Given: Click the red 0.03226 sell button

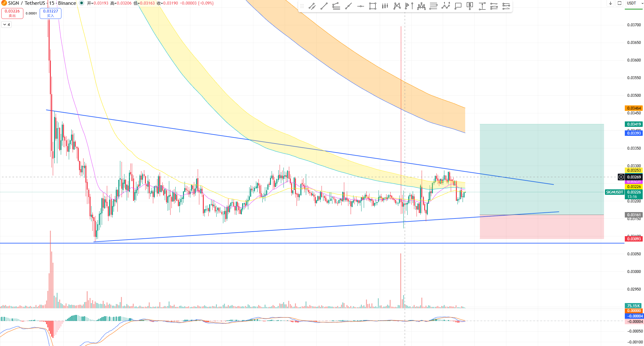Looking at the screenshot, I should pyautogui.click(x=12, y=13).
